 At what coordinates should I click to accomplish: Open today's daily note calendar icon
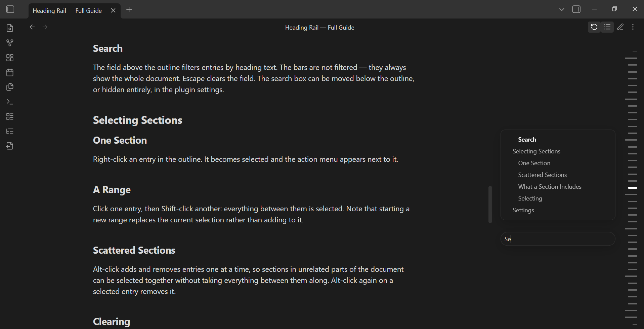point(10,72)
